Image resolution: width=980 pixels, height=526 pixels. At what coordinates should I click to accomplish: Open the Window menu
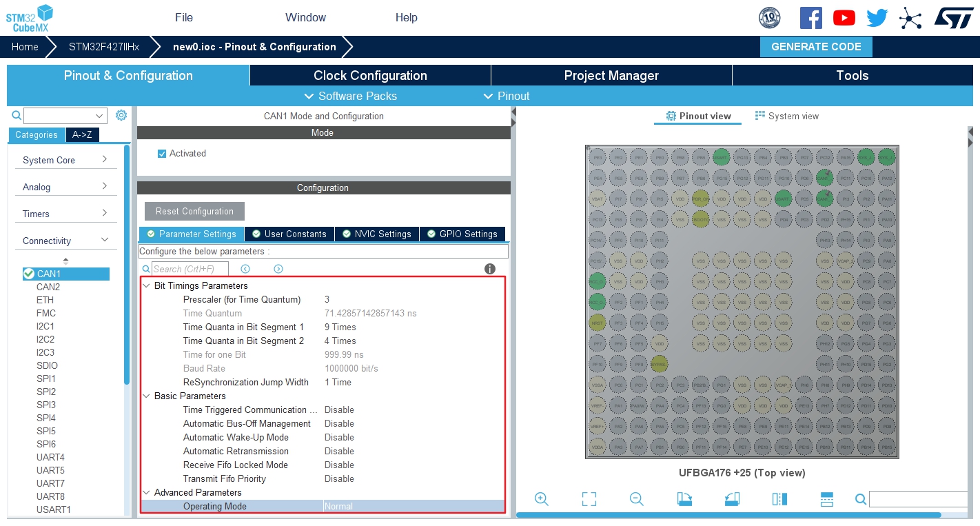coord(306,17)
